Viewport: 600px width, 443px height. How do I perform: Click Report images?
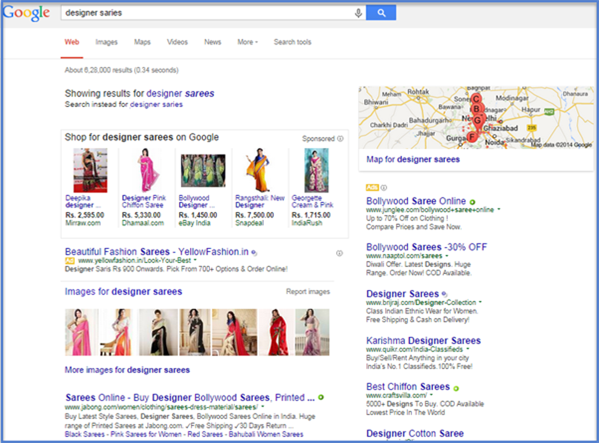[x=308, y=292]
